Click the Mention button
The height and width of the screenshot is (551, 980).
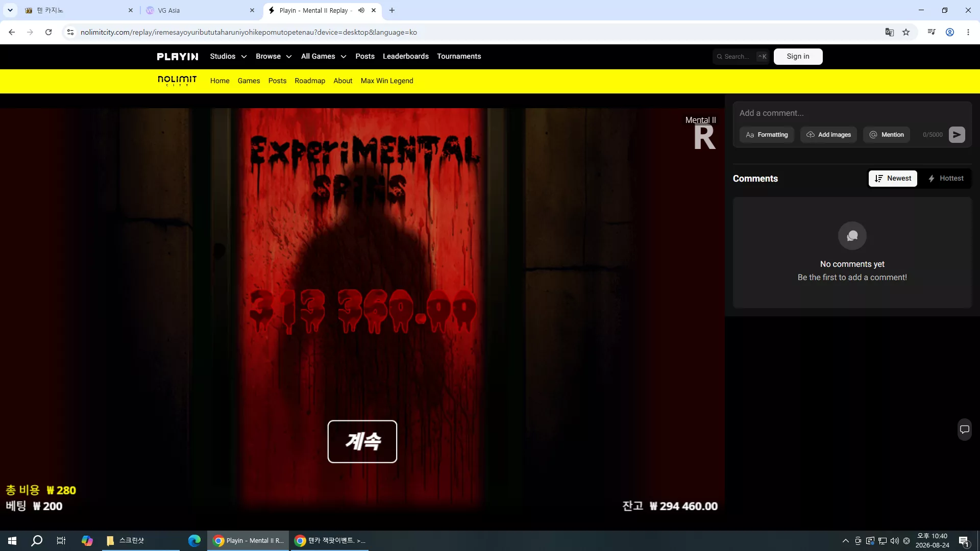(887, 135)
